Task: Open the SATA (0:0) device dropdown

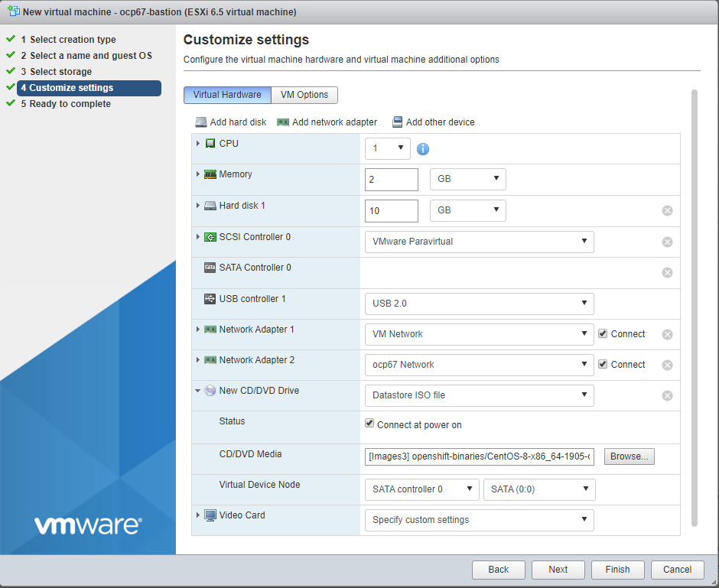Action: tap(539, 489)
